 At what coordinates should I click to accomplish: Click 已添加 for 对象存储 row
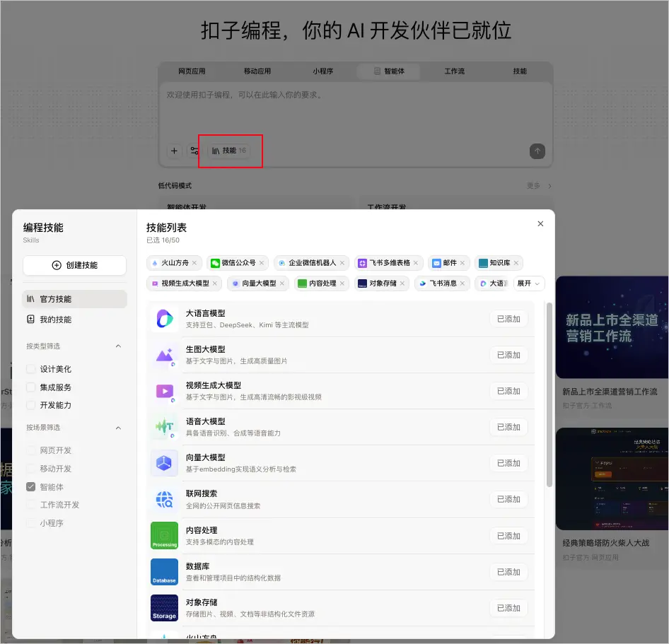pos(508,608)
